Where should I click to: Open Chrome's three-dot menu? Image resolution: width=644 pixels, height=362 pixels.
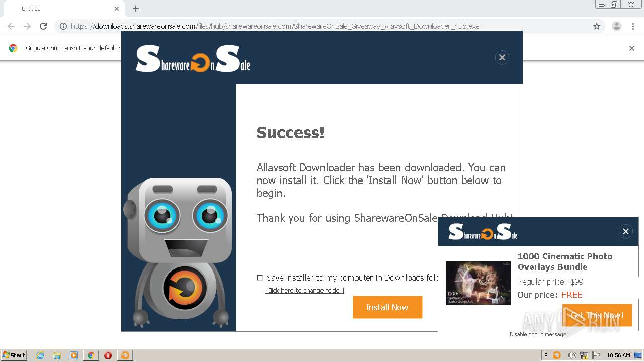click(x=633, y=26)
